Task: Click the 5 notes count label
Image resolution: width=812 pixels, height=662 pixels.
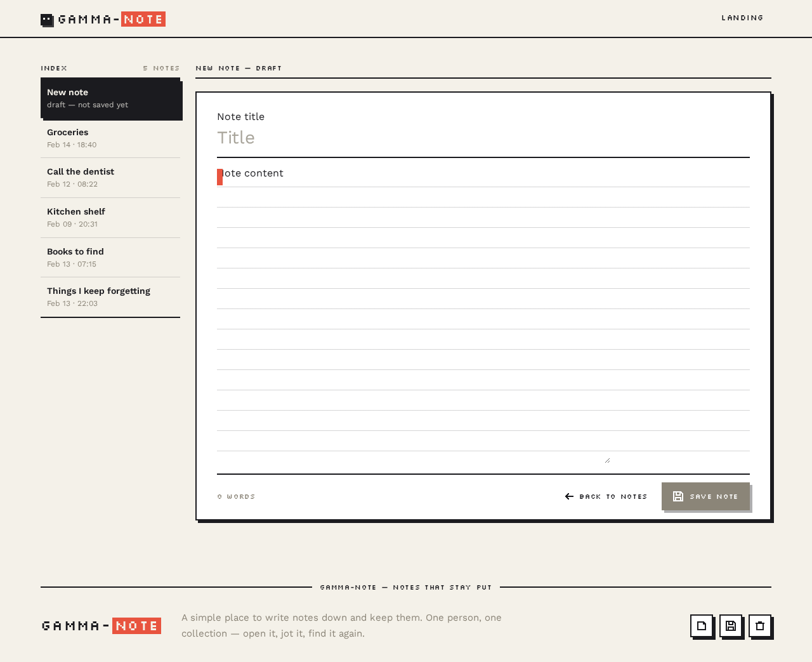Action: click(x=161, y=68)
